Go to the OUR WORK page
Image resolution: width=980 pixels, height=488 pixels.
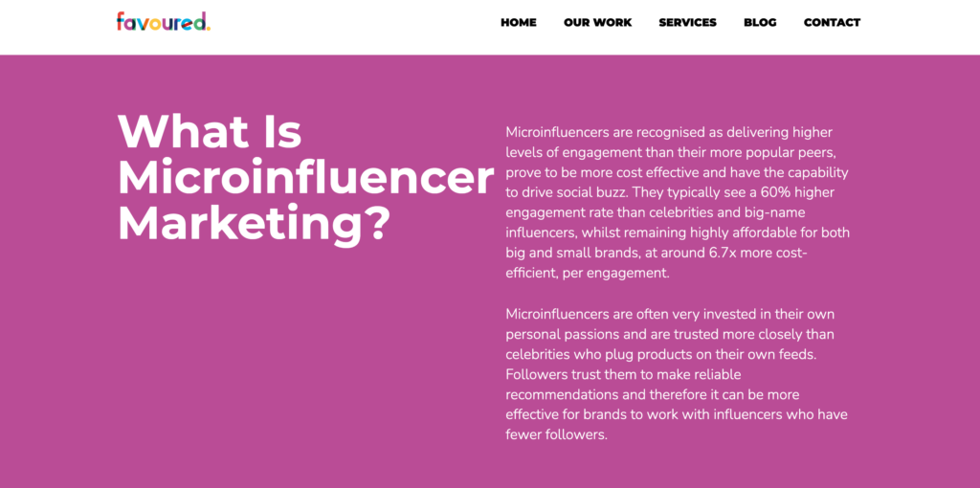coord(597,22)
